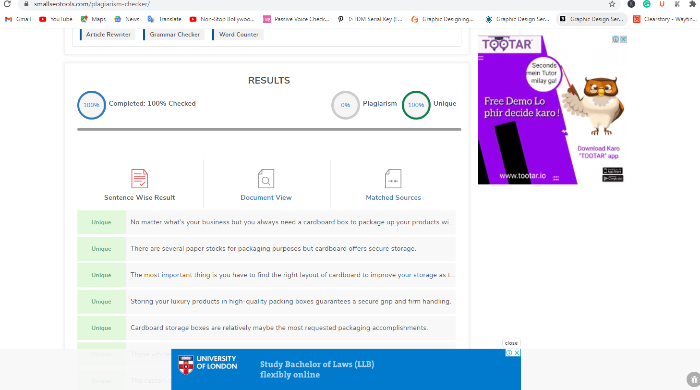The width and height of the screenshot is (700, 390).
Task: Open the Grammar Checker tool link
Action: [x=174, y=34]
